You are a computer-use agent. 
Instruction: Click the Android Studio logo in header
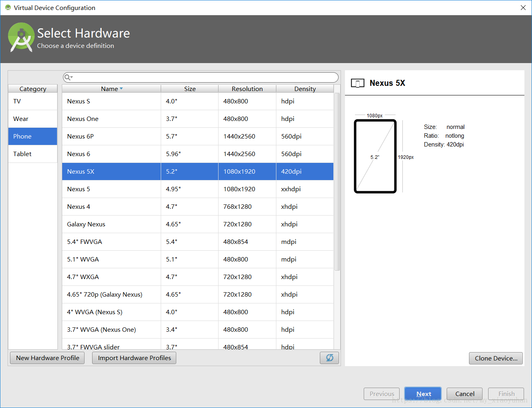[x=21, y=37]
